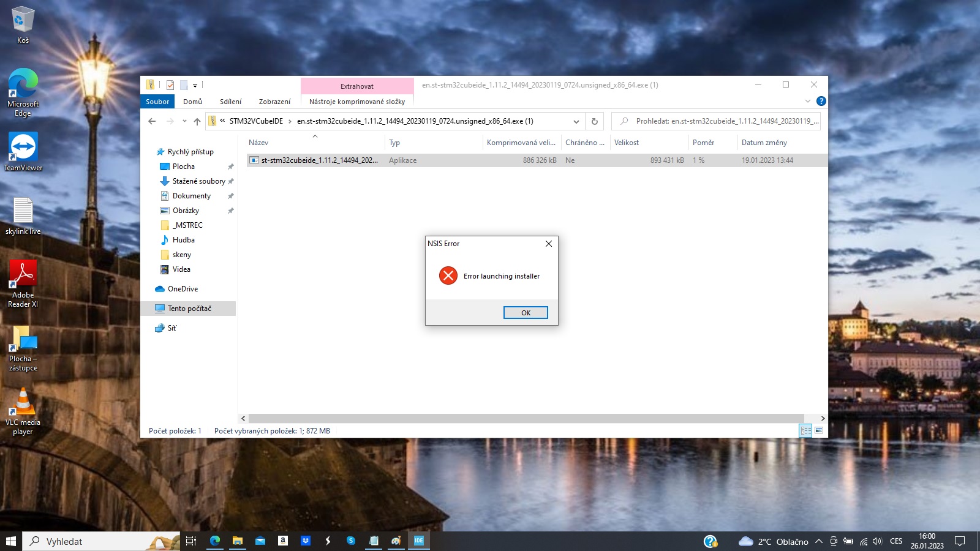The image size is (980, 551).
Task: Click OK in the NSIS Error dialog
Action: click(x=526, y=313)
